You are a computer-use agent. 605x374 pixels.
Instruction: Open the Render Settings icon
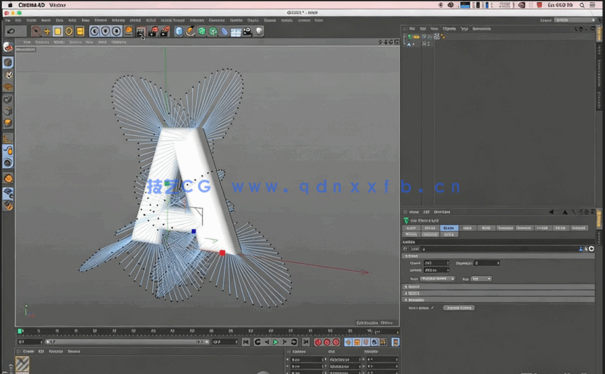pyautogui.click(x=165, y=31)
